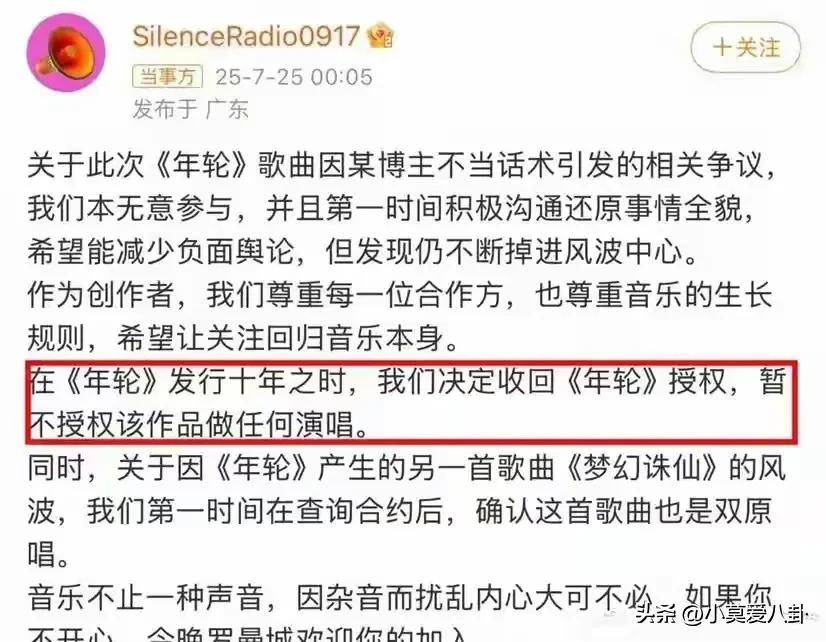Click the line 希望能减少负面舆论
The width and height of the screenshot is (826, 642).
[363, 252]
